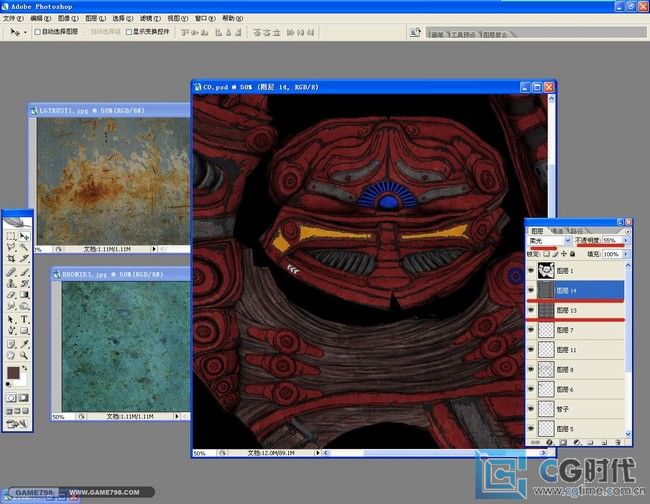Select the Lasso tool

[11, 247]
